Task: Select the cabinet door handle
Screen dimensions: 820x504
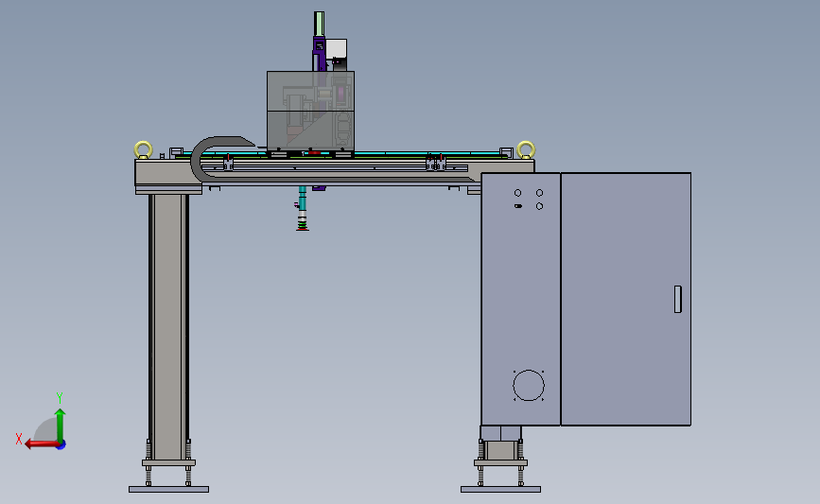Action: coord(678,299)
